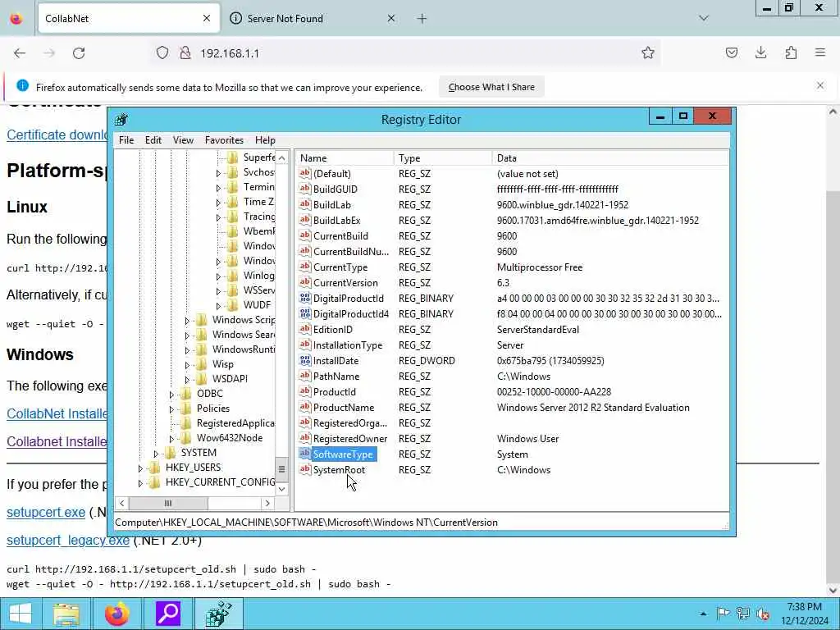Viewport: 840px width, 630px height.
Task: Open the File menu in Registry Editor
Action: coord(126,139)
